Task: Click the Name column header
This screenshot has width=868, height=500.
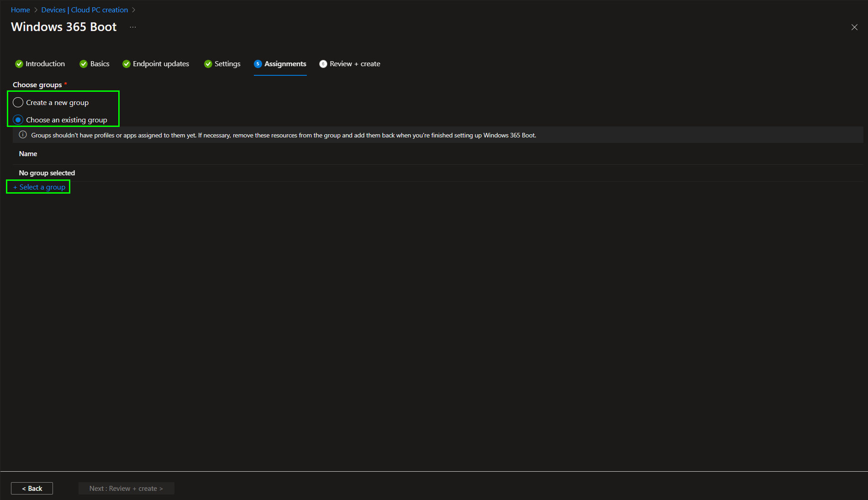Action: 28,154
